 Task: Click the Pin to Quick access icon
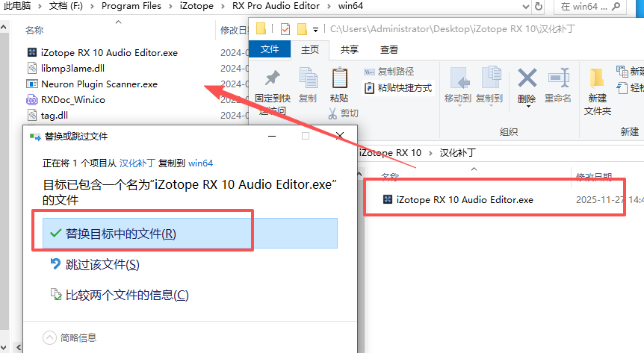[272, 78]
